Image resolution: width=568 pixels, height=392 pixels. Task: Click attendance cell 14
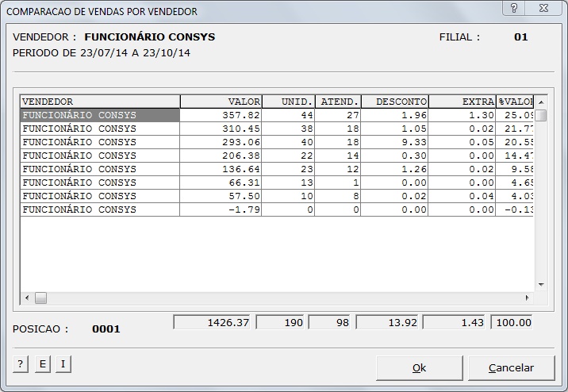pos(338,156)
